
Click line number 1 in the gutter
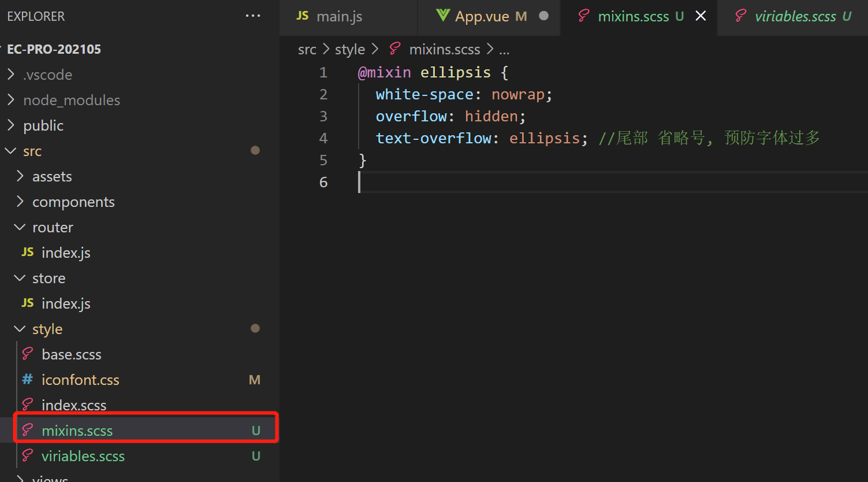(x=323, y=72)
